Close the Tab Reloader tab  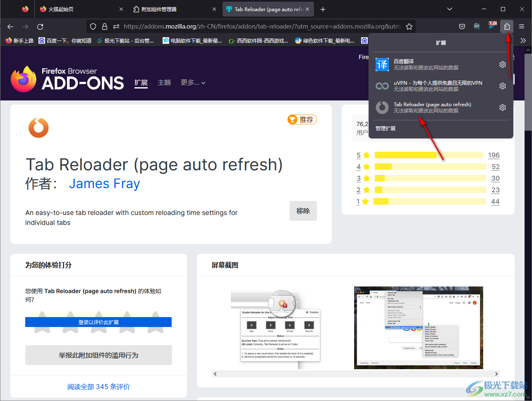coord(307,9)
